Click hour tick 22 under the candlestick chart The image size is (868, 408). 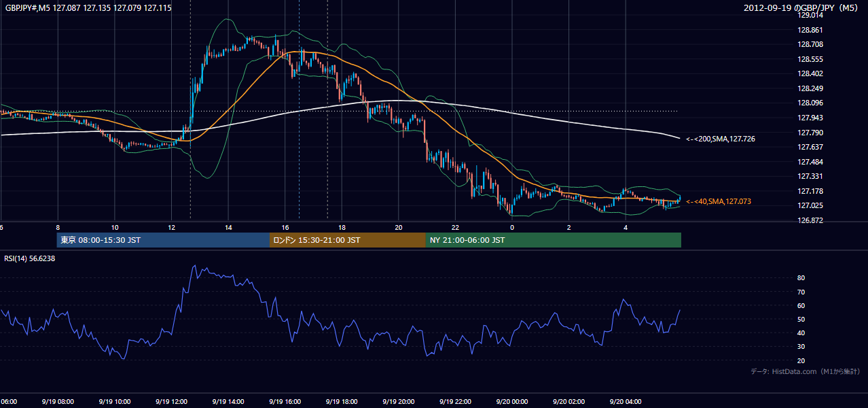(x=455, y=228)
